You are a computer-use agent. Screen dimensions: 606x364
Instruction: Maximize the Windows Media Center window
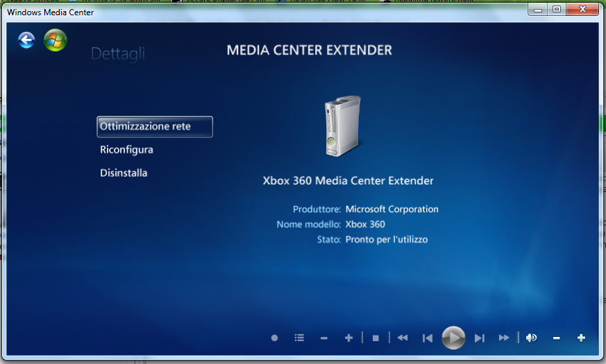tap(557, 10)
